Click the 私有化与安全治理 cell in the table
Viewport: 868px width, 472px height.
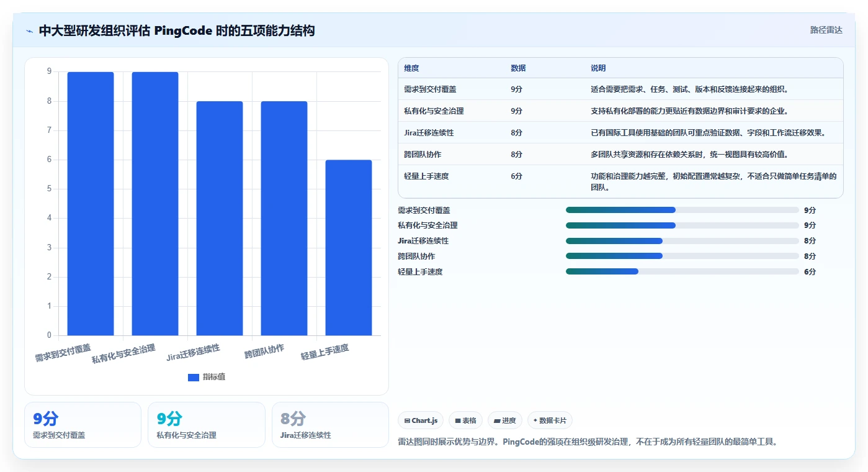pyautogui.click(x=434, y=111)
